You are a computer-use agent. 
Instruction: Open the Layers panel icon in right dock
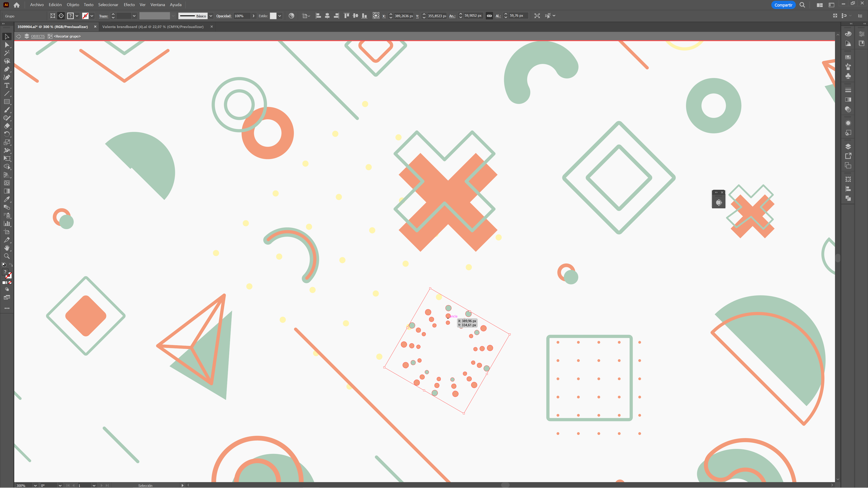848,146
